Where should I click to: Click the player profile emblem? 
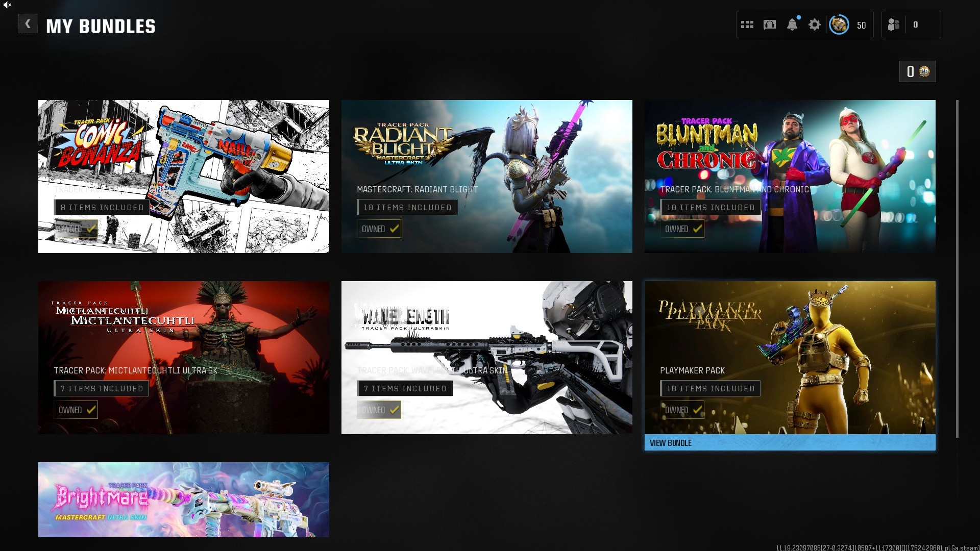click(x=839, y=24)
